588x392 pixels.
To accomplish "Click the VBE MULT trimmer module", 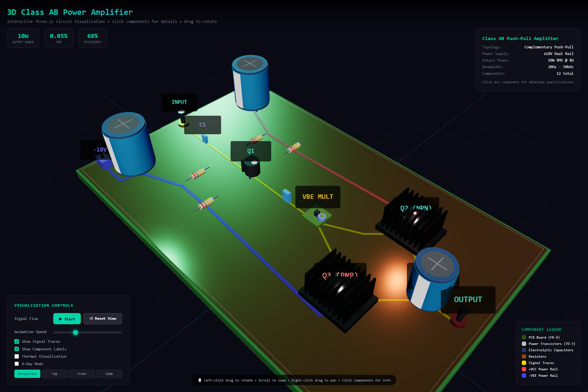I will click(317, 216).
